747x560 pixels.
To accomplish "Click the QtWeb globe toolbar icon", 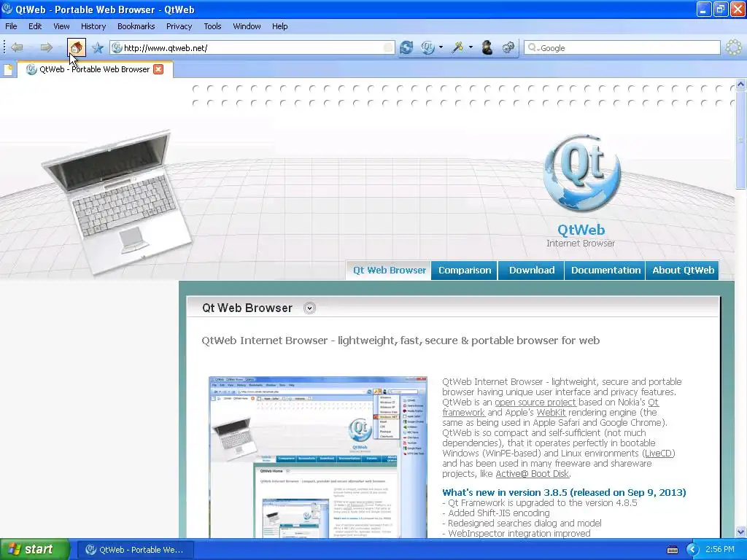I will [427, 47].
